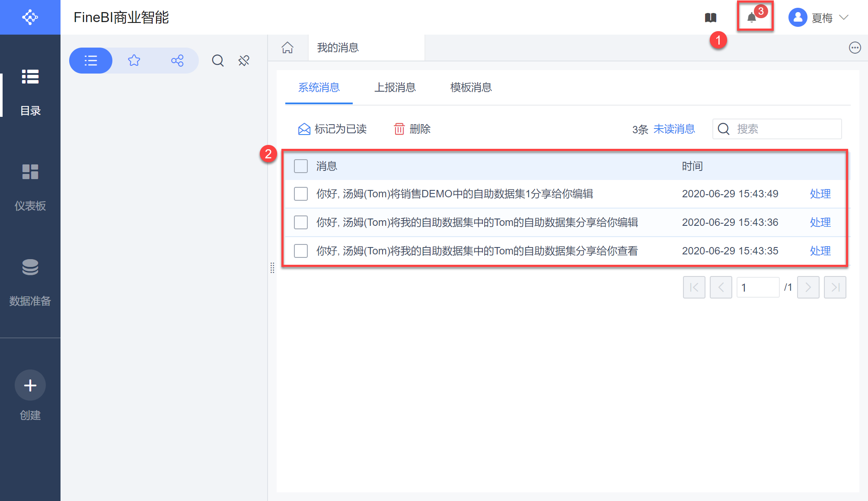This screenshot has height=501, width=868.
Task: Jump to last page arrow
Action: (835, 287)
